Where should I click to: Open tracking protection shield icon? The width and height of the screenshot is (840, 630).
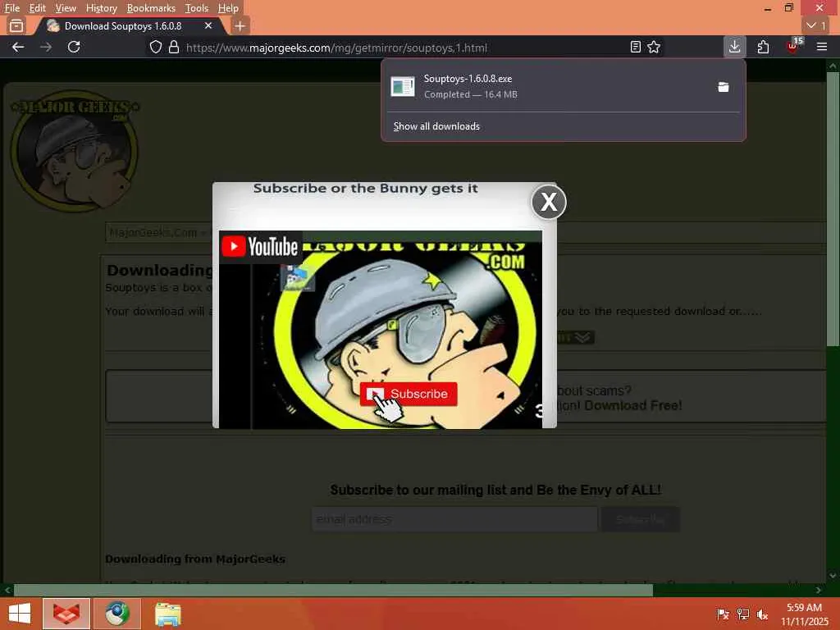155,47
